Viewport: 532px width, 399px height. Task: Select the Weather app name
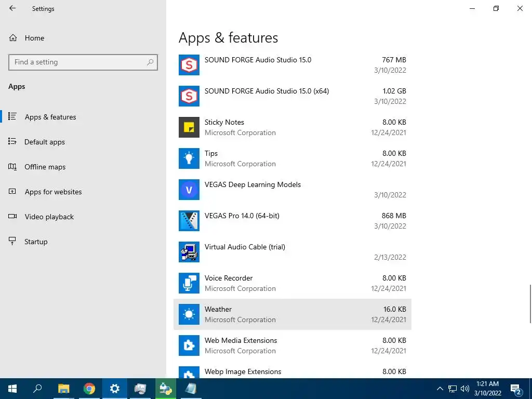218,310
